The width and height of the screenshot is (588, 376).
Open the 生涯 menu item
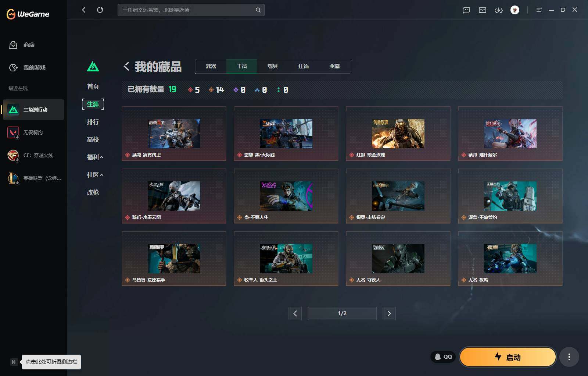tap(93, 104)
